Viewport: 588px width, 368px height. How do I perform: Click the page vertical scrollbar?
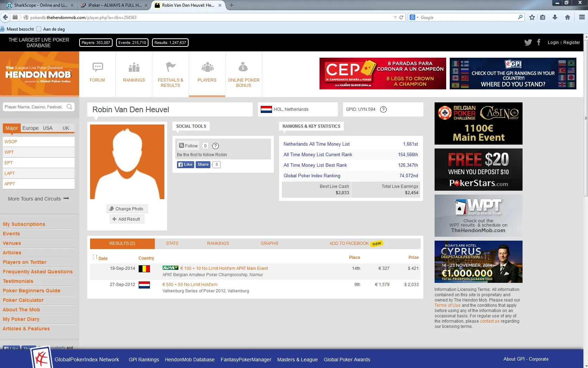coord(586,118)
